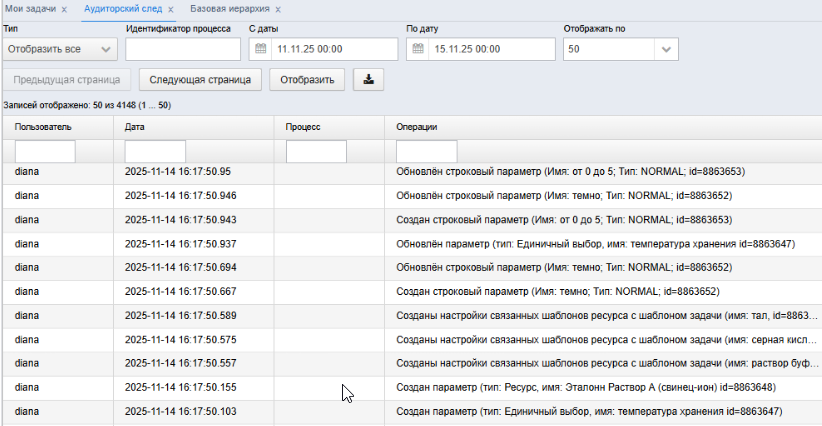822x426 pixels.
Task: Click the 'Отобразить' button
Action: pyautogui.click(x=307, y=80)
